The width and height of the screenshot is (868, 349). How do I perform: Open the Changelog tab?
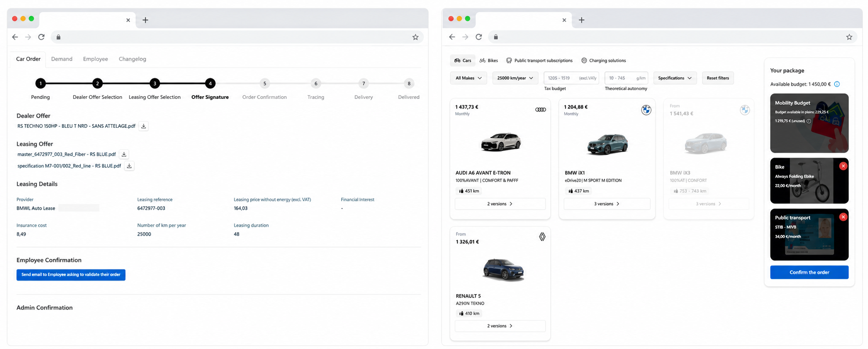132,59
